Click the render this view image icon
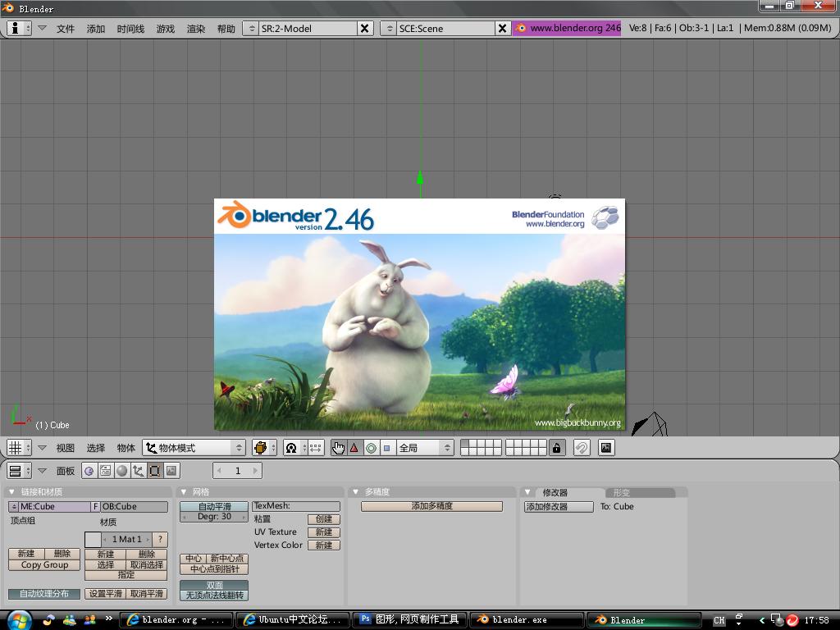The image size is (840, 630). point(606,448)
